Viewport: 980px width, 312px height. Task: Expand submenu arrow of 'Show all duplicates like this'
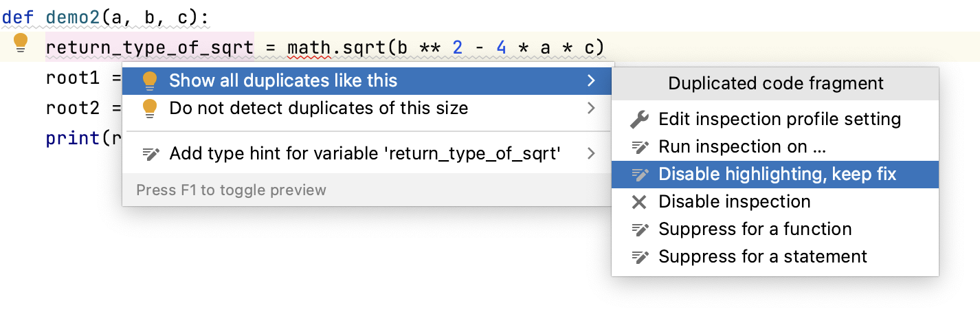point(591,81)
